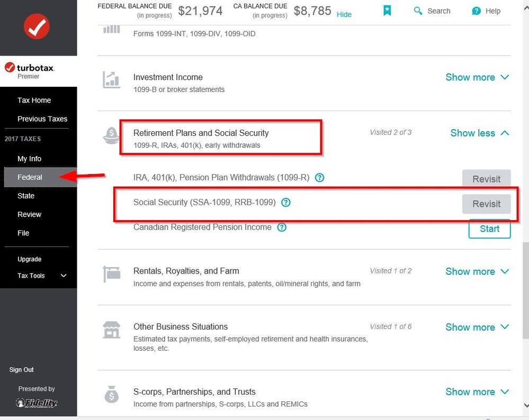Click the bookmark flag icon
This screenshot has width=529, height=420.
tap(387, 11)
